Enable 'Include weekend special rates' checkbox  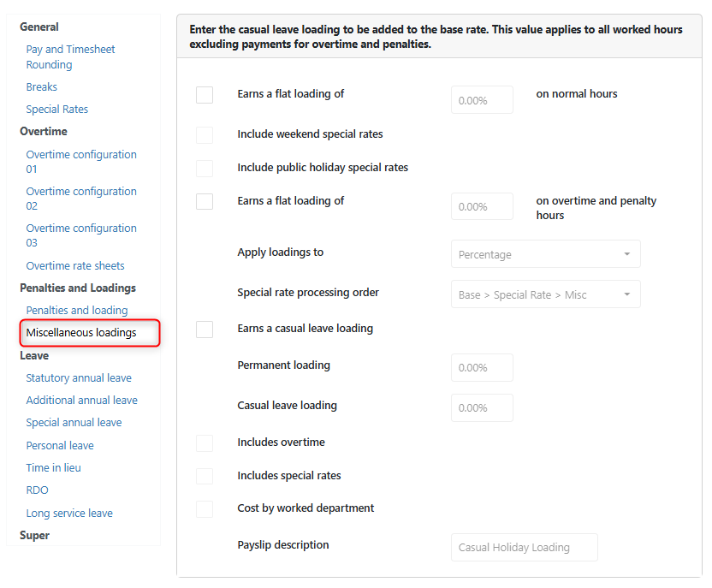[205, 135]
